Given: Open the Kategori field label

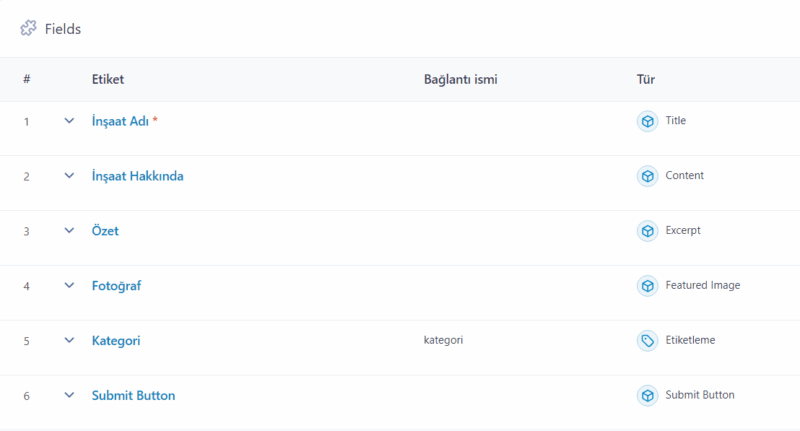Looking at the screenshot, I should pos(116,341).
